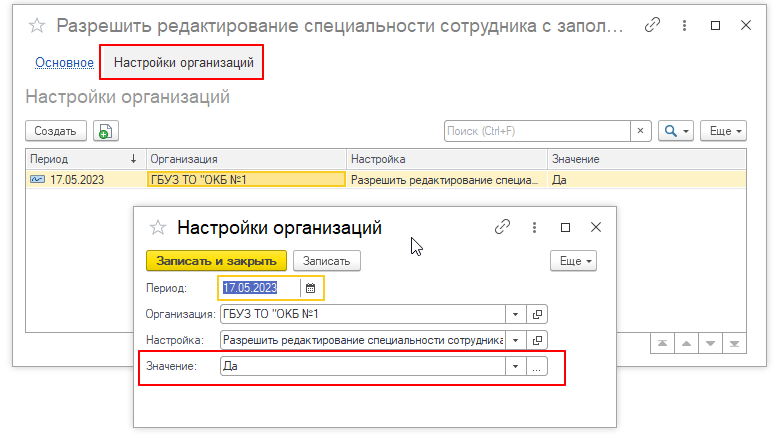Click the link icon in the dialog title bar
The width and height of the screenshot is (774, 439).
coord(503,228)
